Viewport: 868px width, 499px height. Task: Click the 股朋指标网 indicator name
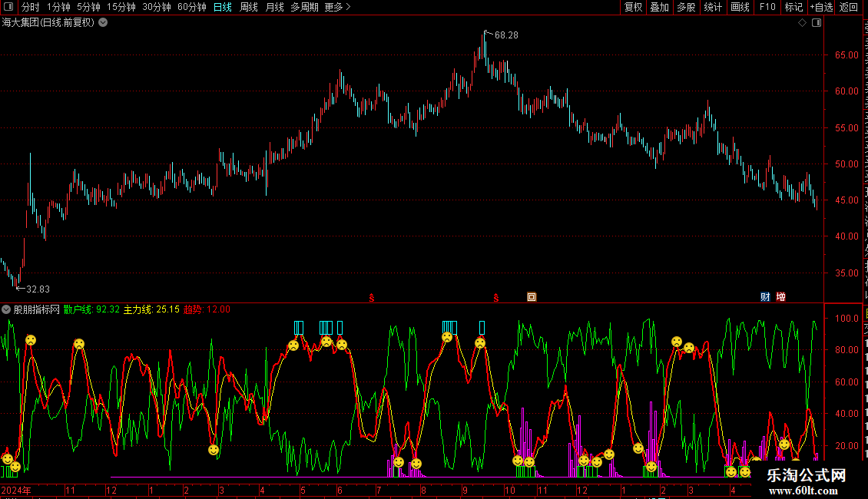point(37,309)
